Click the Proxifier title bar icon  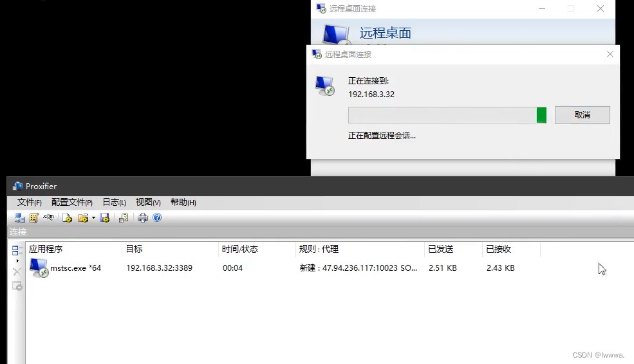[17, 187]
